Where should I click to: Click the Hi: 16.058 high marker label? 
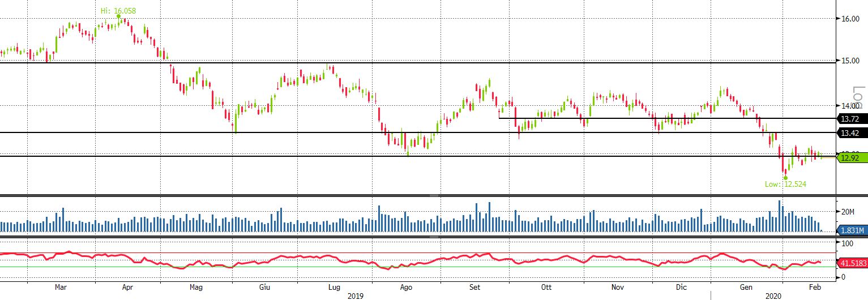click(x=118, y=11)
